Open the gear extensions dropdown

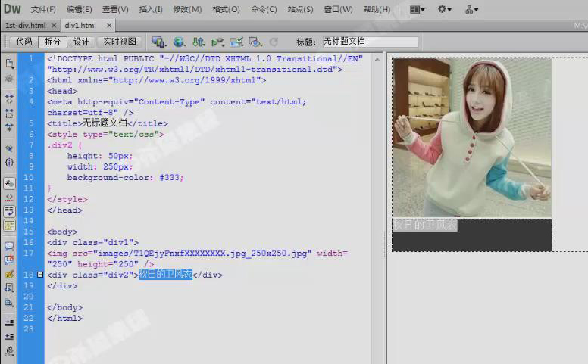coord(444,10)
